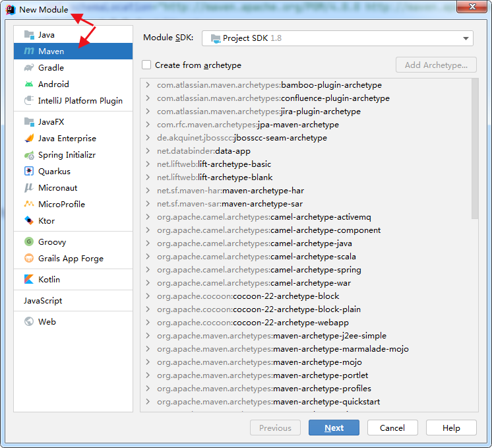Screen dimensions: 492x448
Task: Click the Project SDK folder icon
Action: (x=216, y=38)
